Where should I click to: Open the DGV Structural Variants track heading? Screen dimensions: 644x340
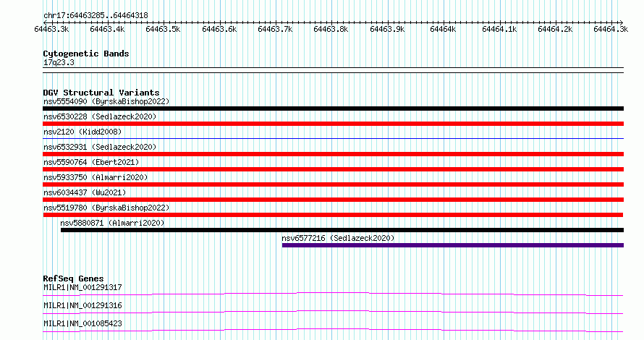click(101, 93)
